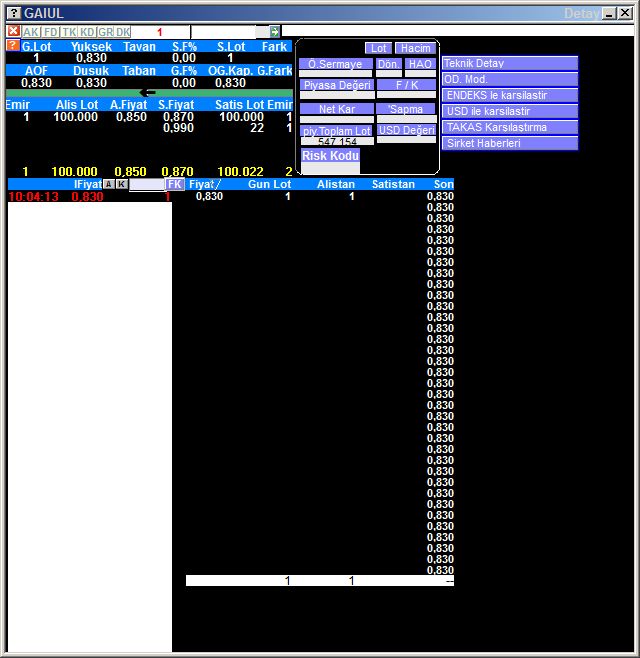Open Teknik Detay menu entry
640x658 pixels.
(510, 63)
